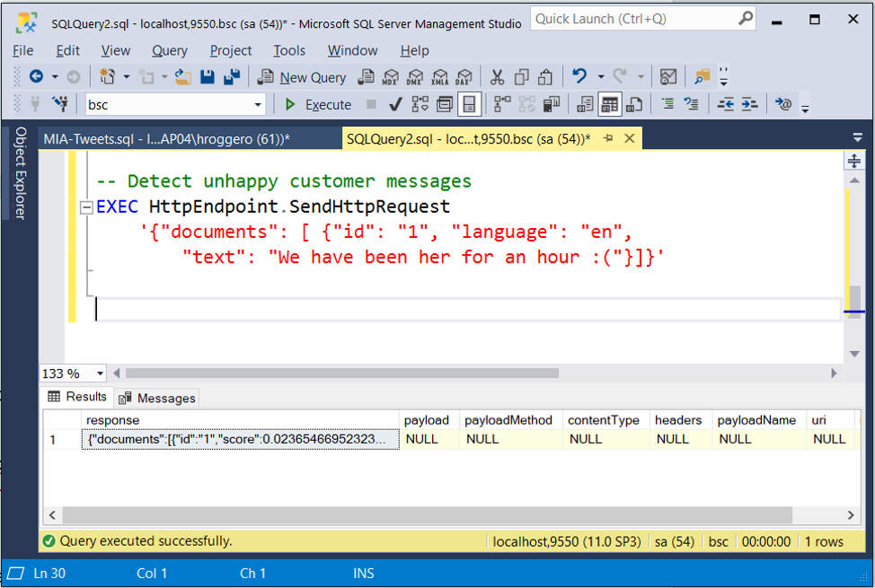
Task: Display the estimated execution plan
Action: pos(420,104)
